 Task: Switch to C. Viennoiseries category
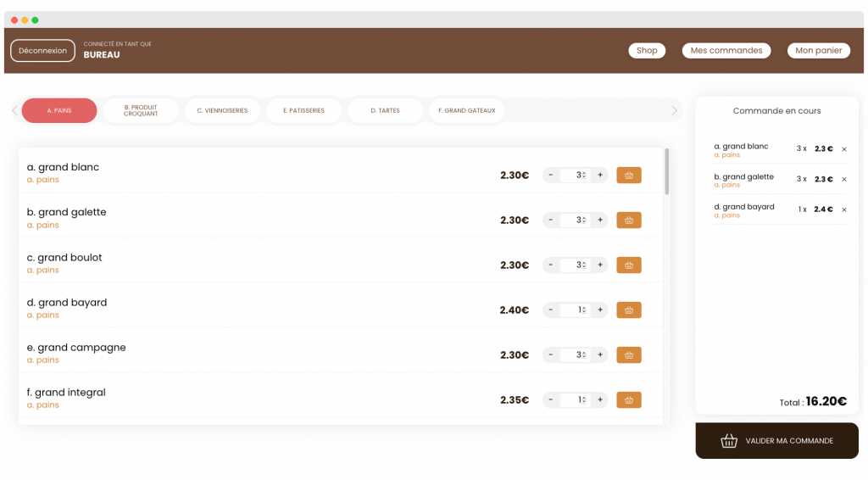coord(223,111)
